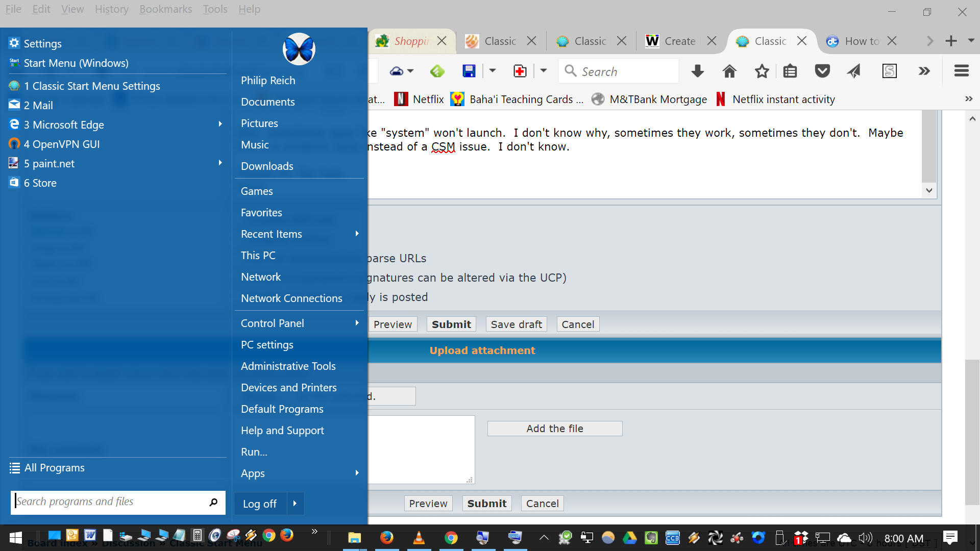Open the downloads arrow icon
The width and height of the screenshot is (980, 551).
(x=697, y=71)
